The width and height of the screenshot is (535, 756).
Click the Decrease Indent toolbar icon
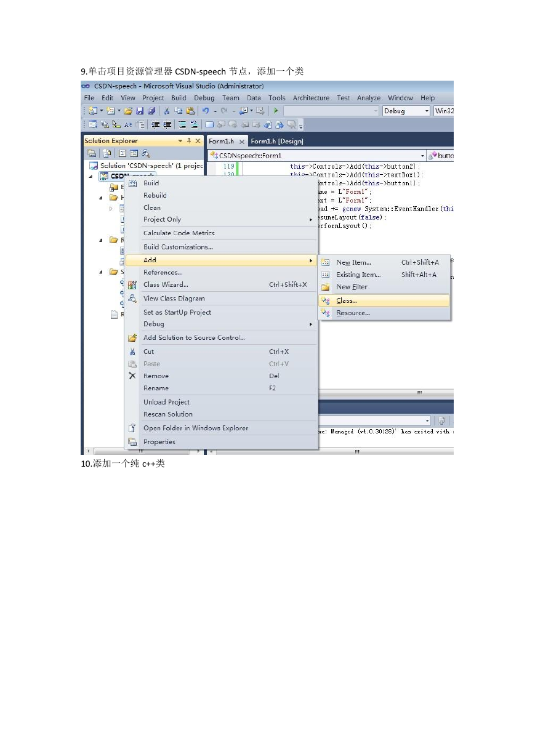click(155, 124)
